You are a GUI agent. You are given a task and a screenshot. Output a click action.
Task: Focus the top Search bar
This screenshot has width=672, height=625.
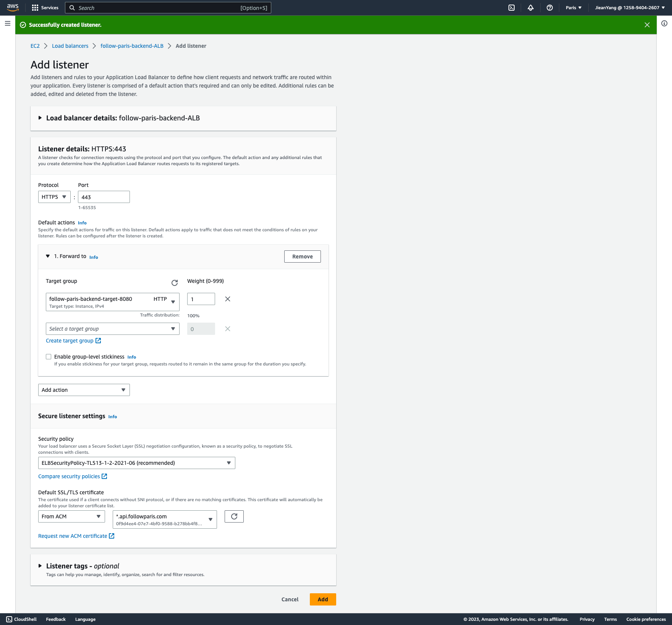(x=168, y=8)
